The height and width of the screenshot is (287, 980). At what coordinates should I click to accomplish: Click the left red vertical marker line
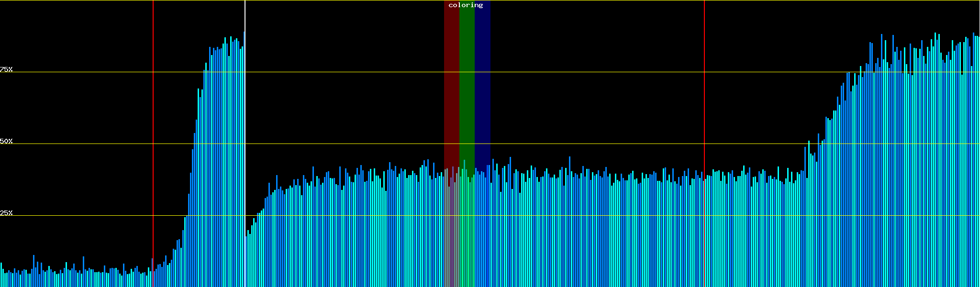click(153, 120)
